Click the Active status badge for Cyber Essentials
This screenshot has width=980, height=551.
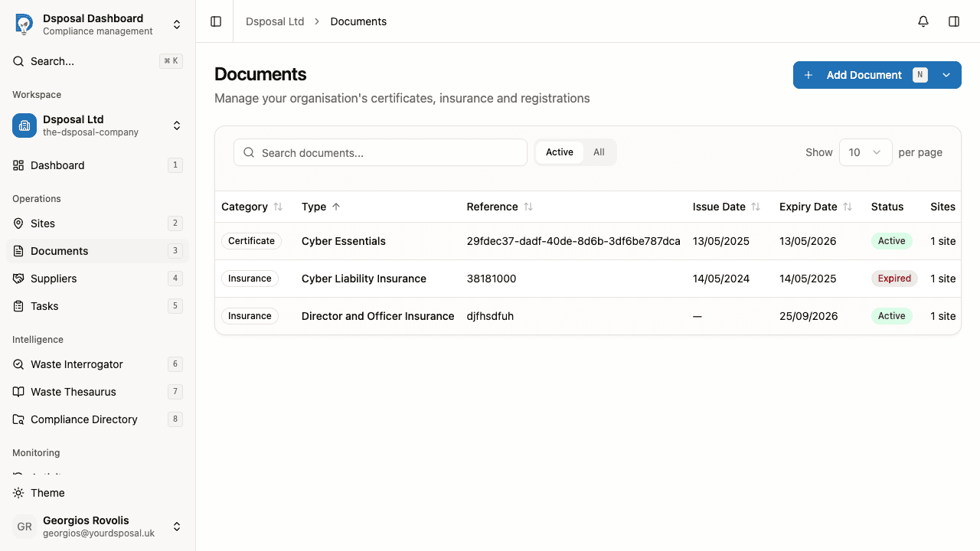pyautogui.click(x=891, y=240)
